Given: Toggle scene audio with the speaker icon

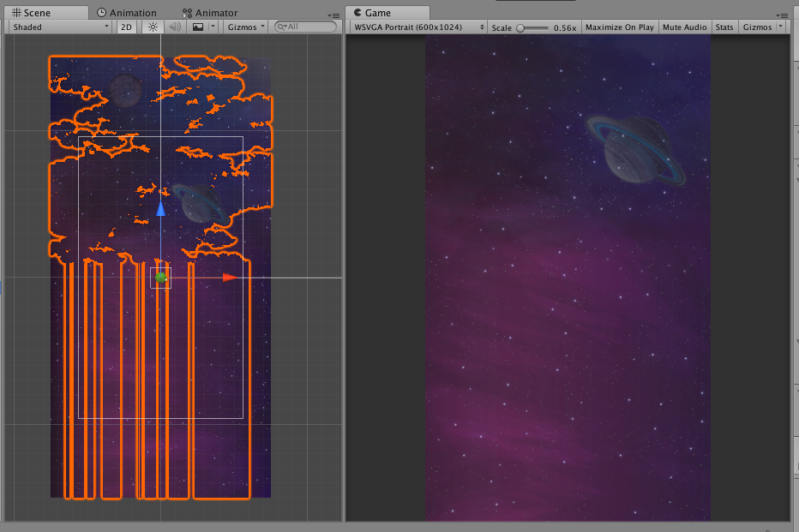Looking at the screenshot, I should pyautogui.click(x=174, y=27).
